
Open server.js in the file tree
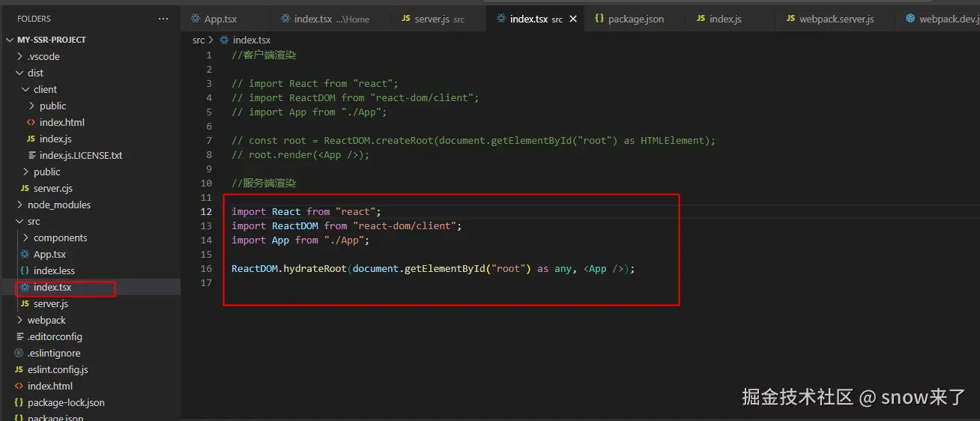[x=51, y=303]
